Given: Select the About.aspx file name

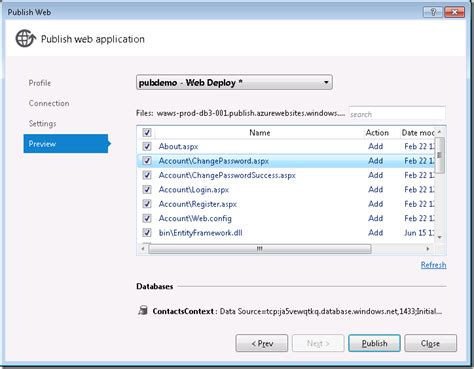Looking at the screenshot, I should 178,146.
